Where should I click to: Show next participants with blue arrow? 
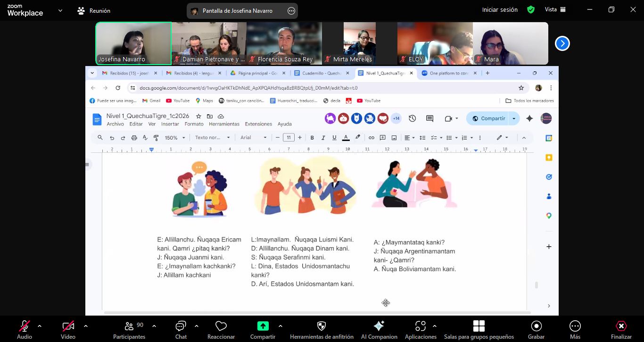[x=562, y=43]
